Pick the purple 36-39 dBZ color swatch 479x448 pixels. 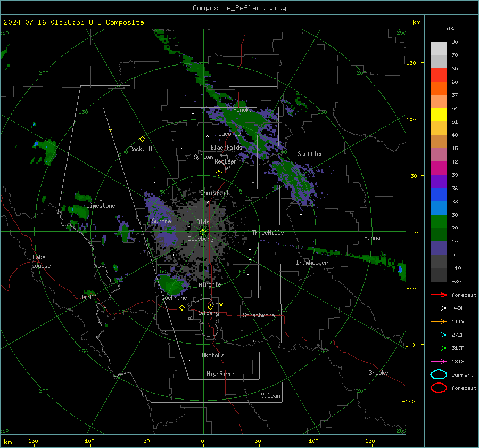coord(439,182)
